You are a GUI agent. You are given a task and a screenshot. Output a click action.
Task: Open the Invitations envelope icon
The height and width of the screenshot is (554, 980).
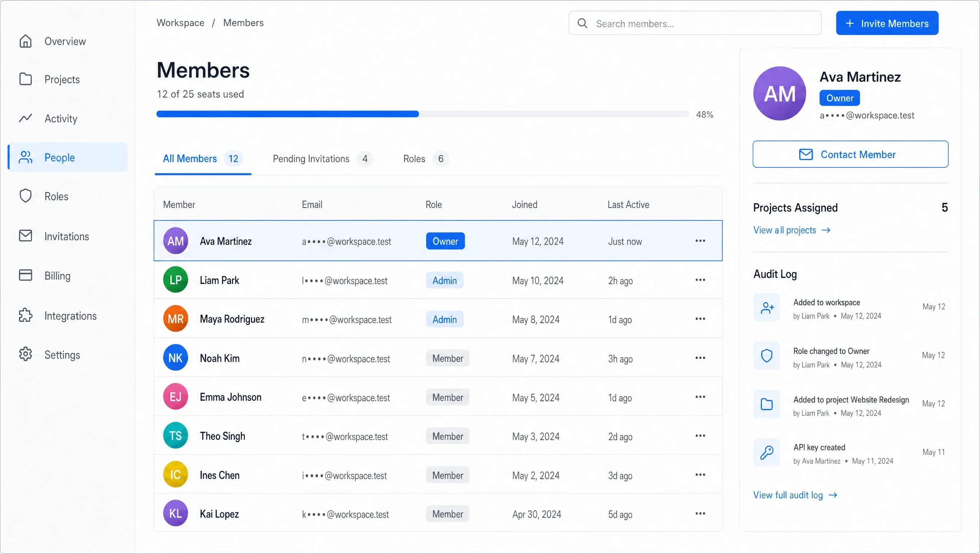coord(26,236)
